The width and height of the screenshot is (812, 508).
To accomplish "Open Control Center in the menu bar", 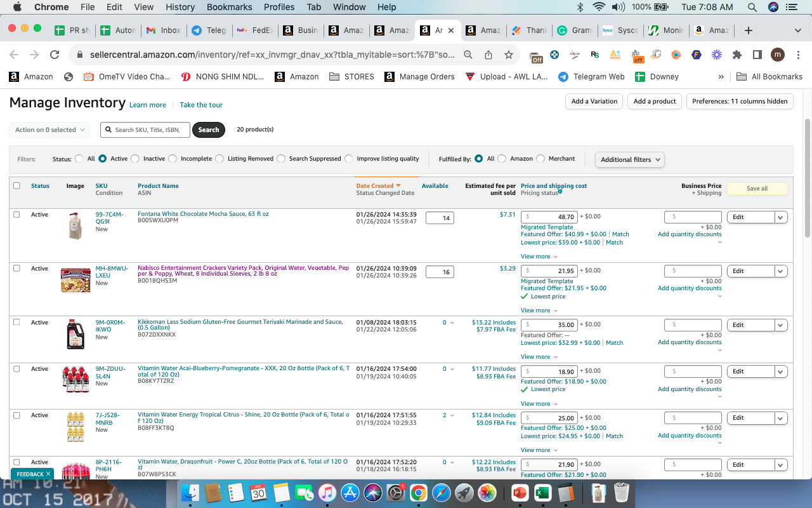I will pyautogui.click(x=790, y=7).
